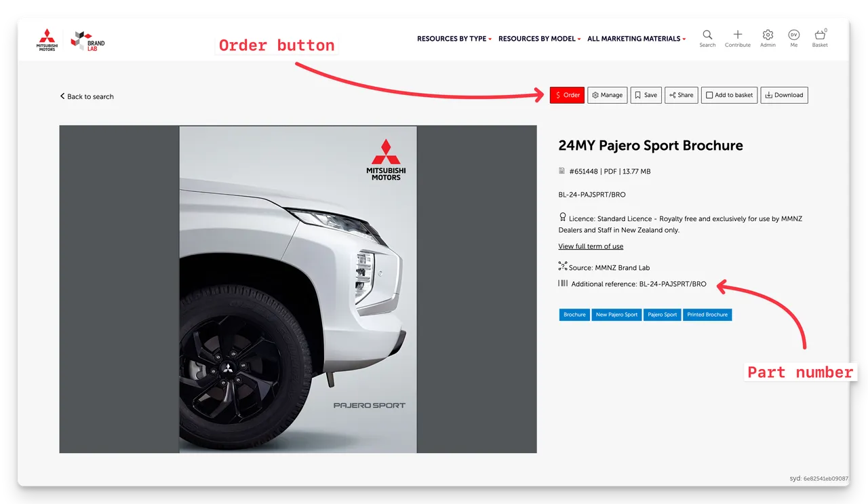Select the Printed Brochure tag

[x=707, y=315]
